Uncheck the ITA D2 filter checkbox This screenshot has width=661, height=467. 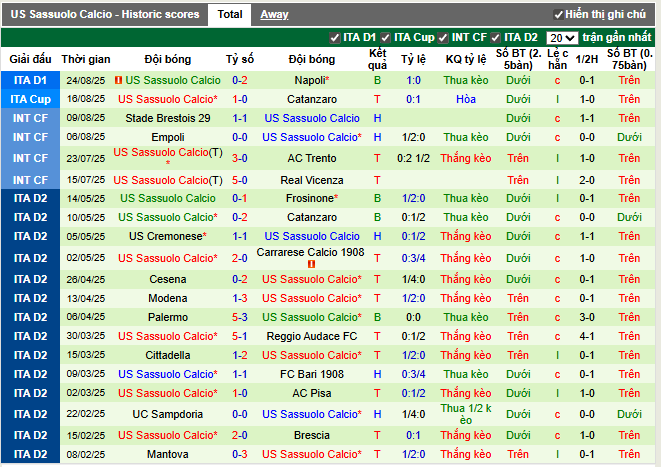point(495,38)
